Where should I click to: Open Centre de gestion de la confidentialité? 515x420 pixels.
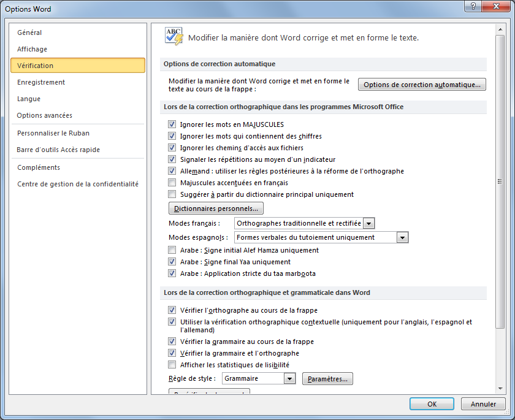coord(78,184)
